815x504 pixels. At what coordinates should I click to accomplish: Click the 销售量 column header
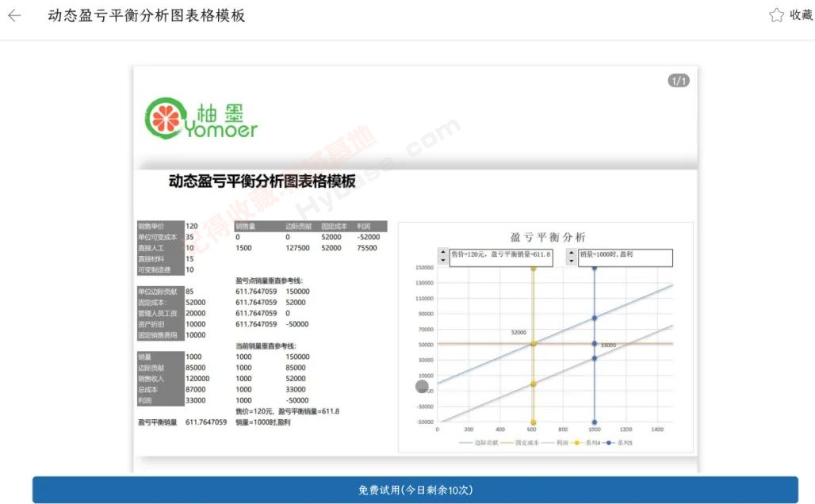[245, 226]
